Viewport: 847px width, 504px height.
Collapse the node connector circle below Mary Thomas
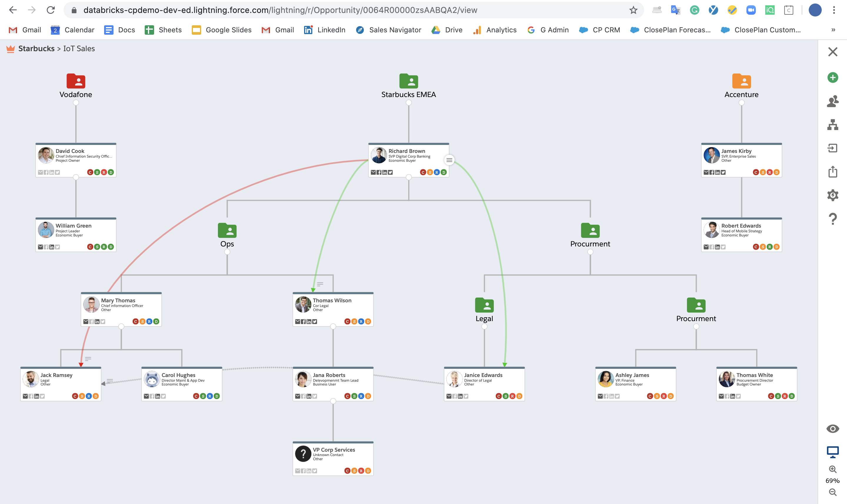121,327
